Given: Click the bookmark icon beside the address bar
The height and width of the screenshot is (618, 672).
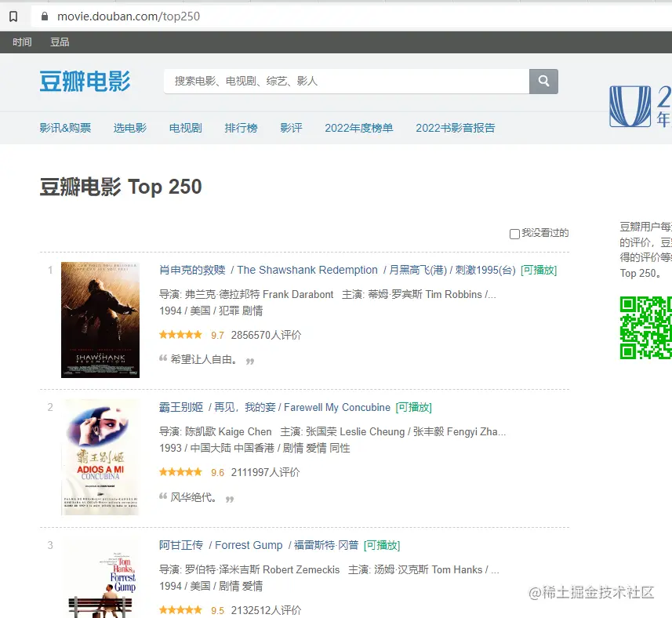Looking at the screenshot, I should tap(13, 16).
